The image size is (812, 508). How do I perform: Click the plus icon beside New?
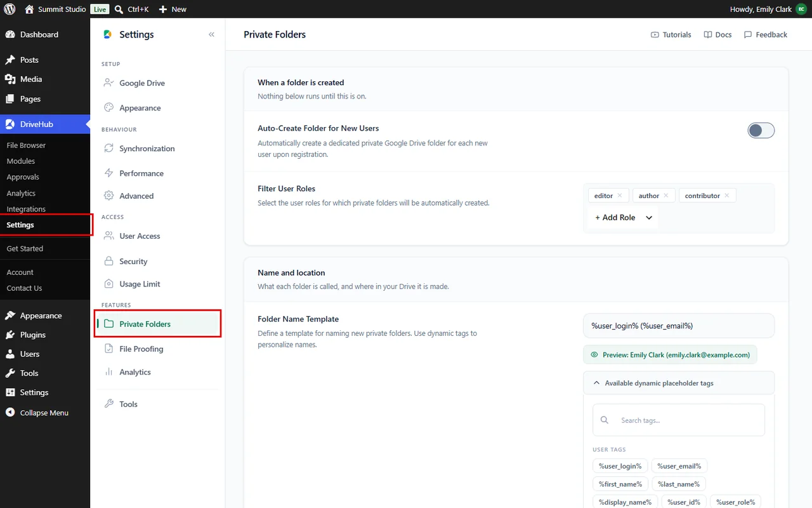tap(163, 9)
